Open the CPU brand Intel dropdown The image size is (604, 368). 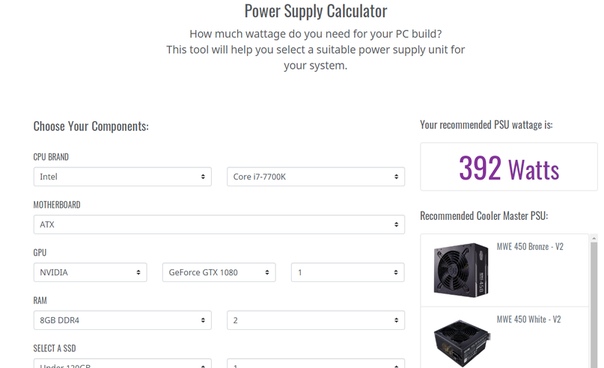122,176
